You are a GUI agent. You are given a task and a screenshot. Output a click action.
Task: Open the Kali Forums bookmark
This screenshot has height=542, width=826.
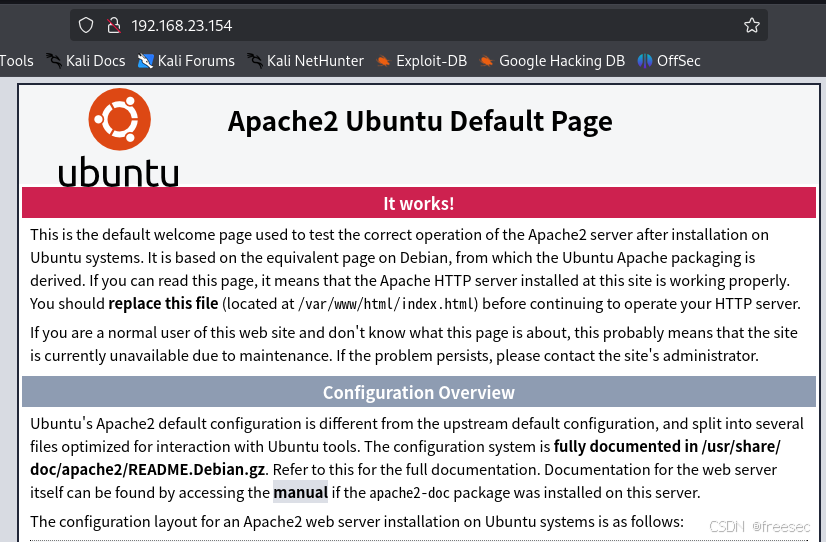[186, 61]
